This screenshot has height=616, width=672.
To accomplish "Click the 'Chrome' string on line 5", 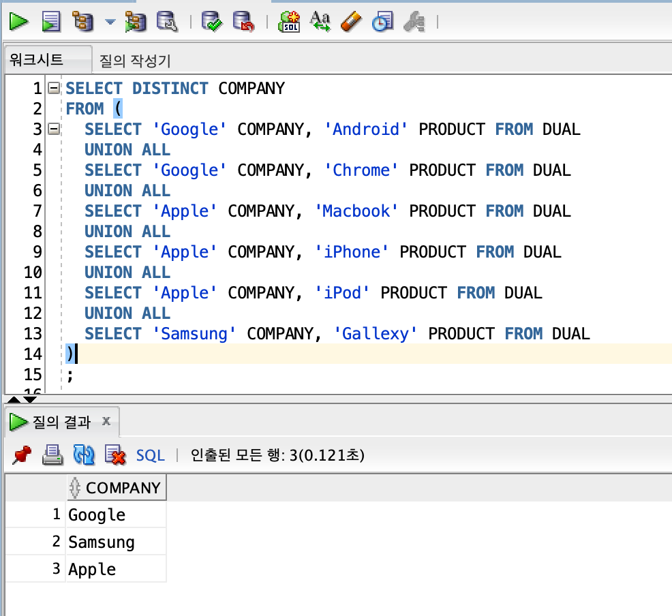I will click(x=361, y=170).
